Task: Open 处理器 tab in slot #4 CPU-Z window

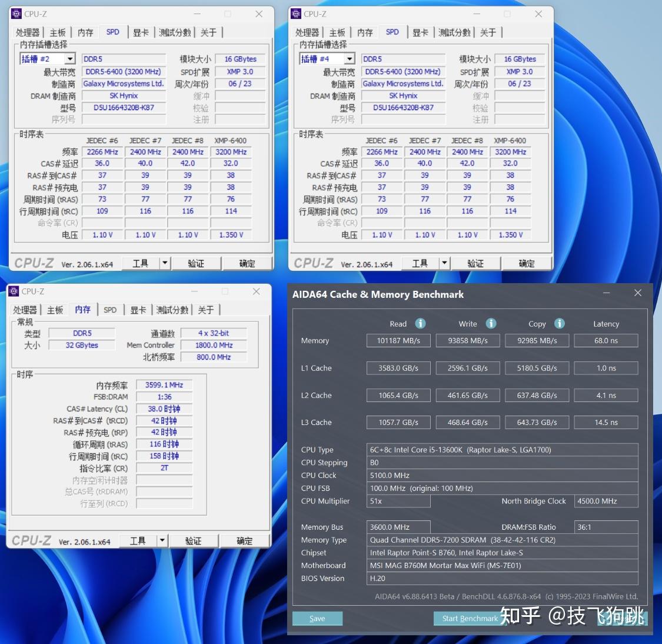Action: pos(307,32)
